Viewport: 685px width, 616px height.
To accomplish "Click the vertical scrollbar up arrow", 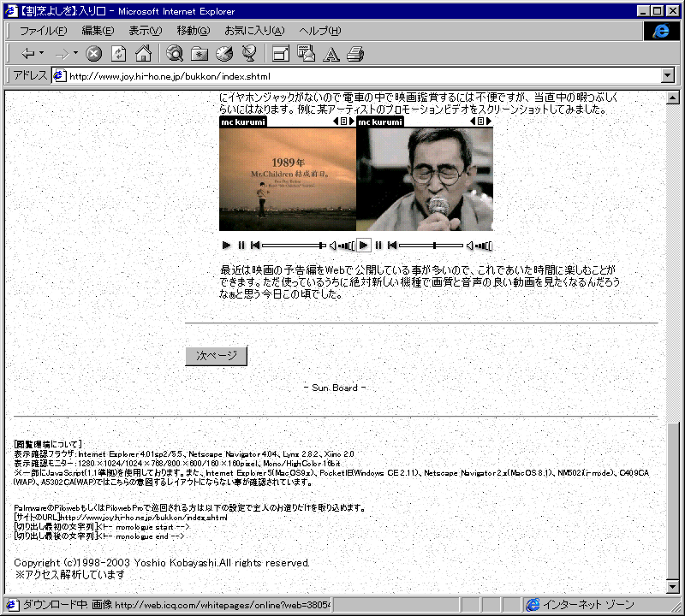I will pos(673,98).
